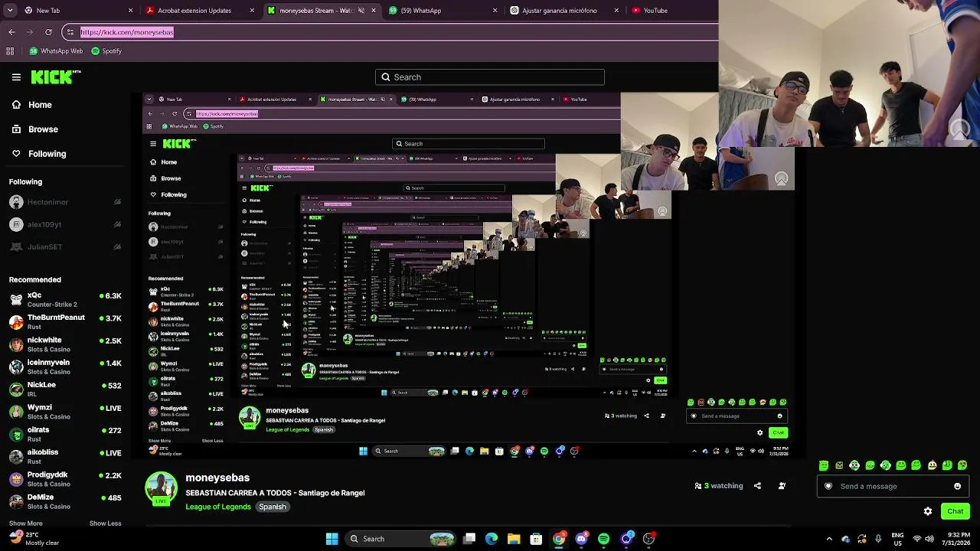Viewport: 980px width, 551px height.
Task: Go back with the browser back arrow
Action: (11, 32)
